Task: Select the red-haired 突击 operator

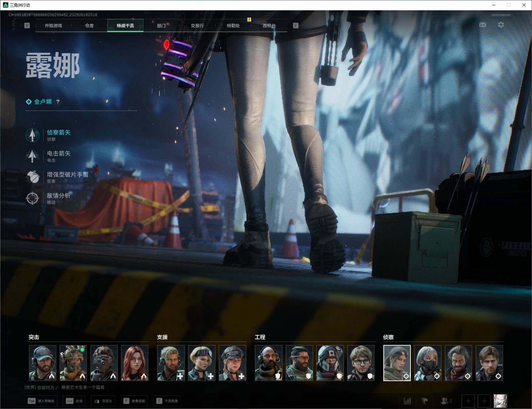Action: [x=135, y=363]
